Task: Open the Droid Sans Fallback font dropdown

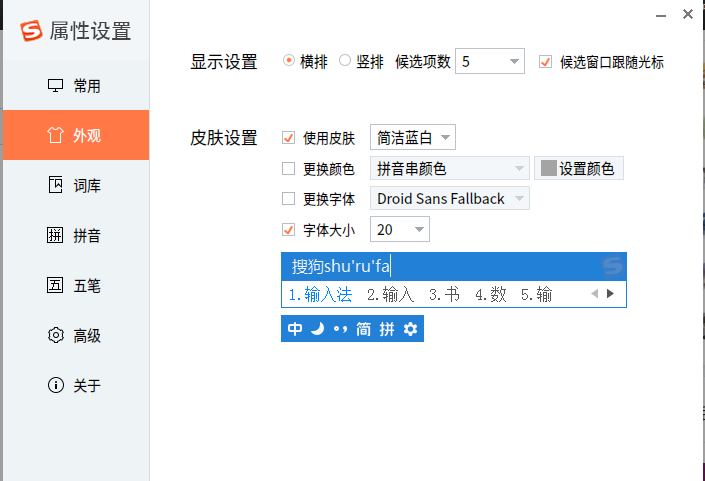Action: [x=450, y=198]
